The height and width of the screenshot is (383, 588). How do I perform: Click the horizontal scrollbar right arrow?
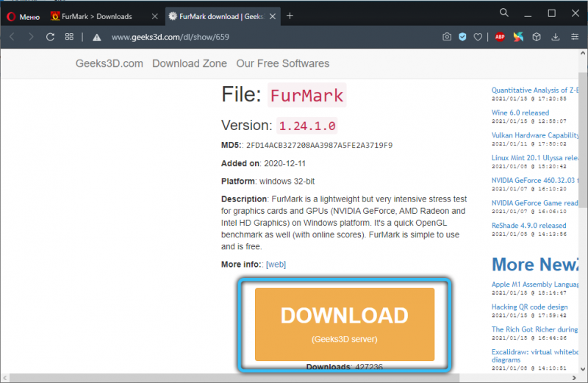[574, 378]
